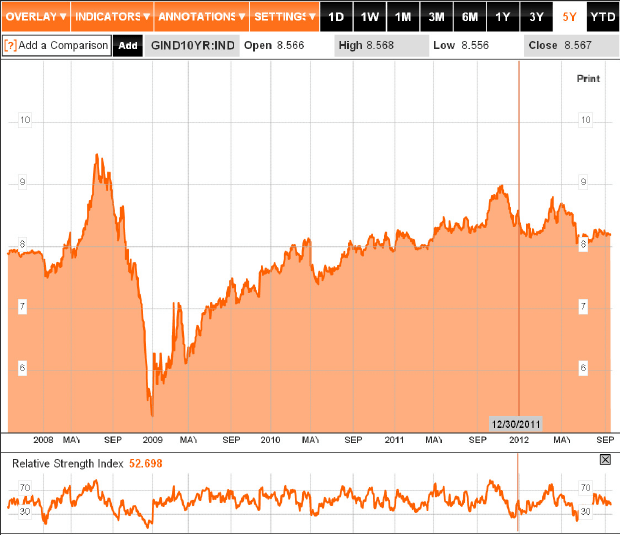Close the Relative Strength Index panel
The image size is (620, 535).
point(604,459)
